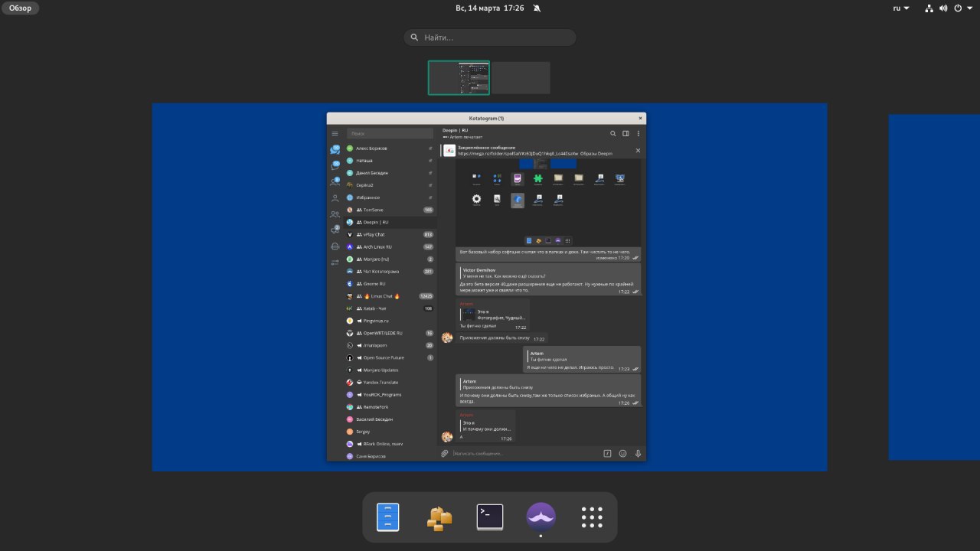The height and width of the screenshot is (551, 980).
Task: Select the bottom channels folder icon in sidebar
Action: coord(335,262)
